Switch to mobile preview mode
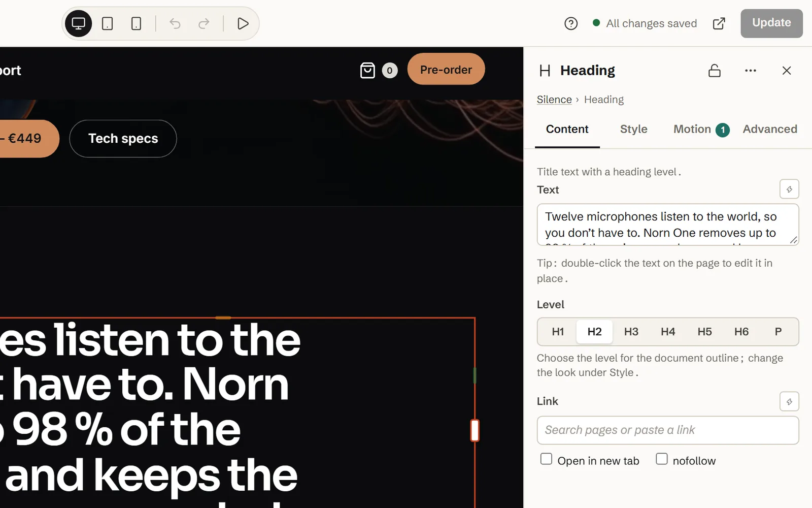The image size is (812, 508). [136, 23]
